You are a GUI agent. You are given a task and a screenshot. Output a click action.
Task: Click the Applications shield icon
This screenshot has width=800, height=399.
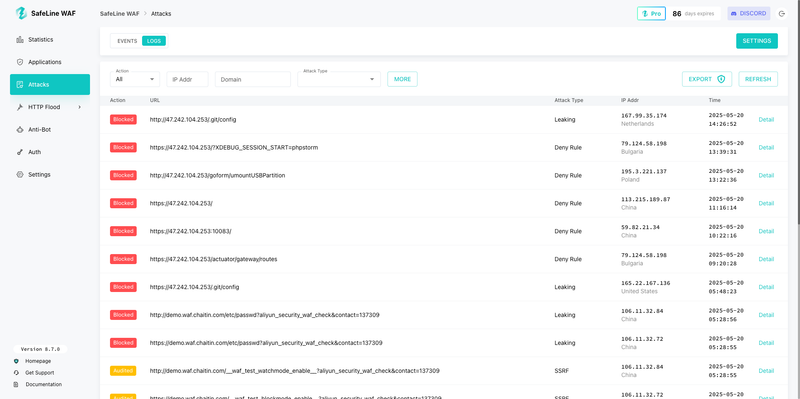coord(20,62)
